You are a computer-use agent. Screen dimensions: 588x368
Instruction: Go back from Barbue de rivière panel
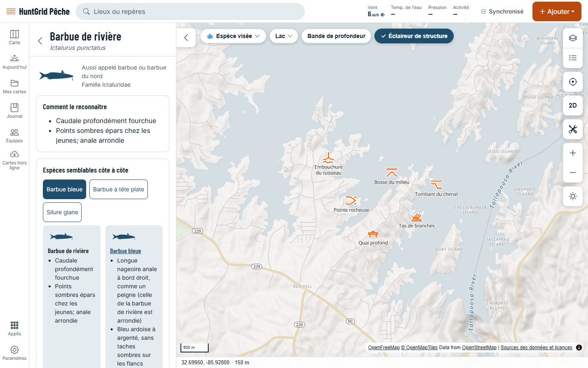click(x=40, y=41)
